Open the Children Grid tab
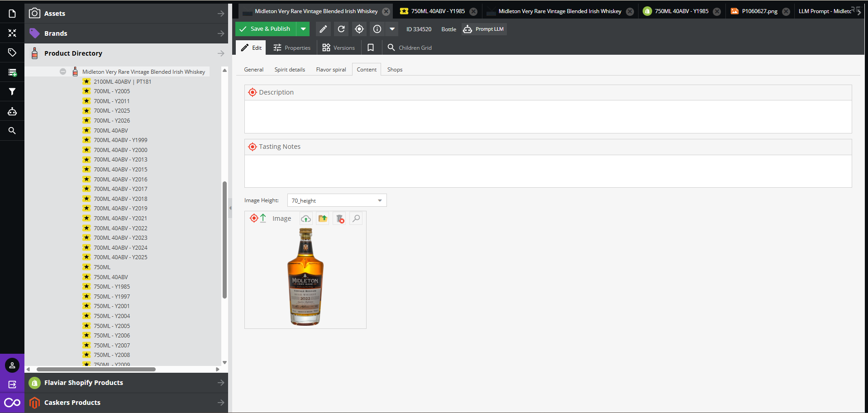 (410, 47)
